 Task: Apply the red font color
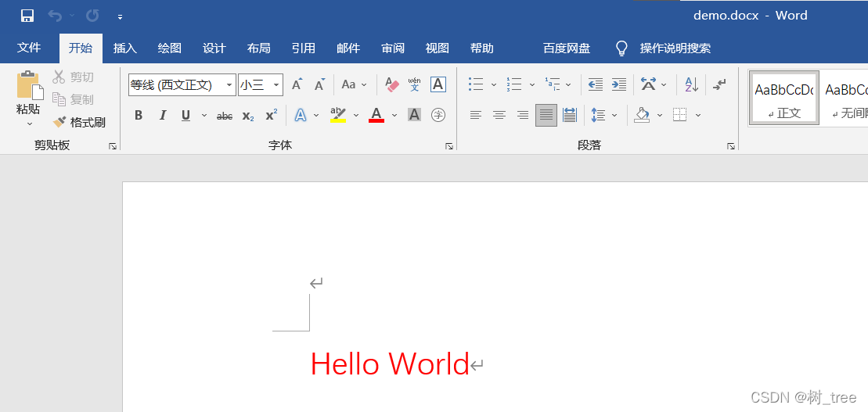coord(376,115)
